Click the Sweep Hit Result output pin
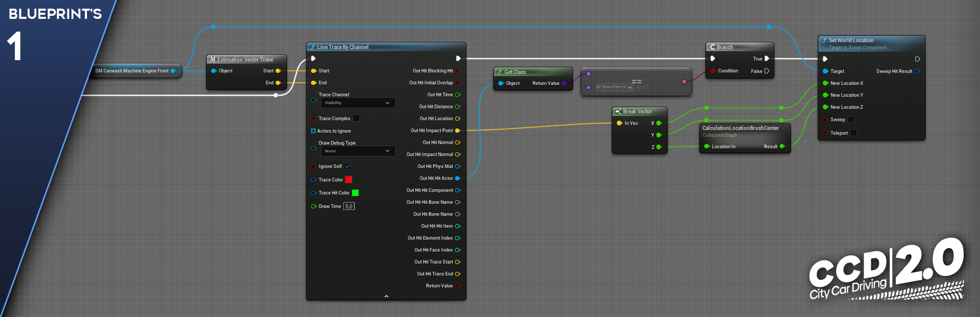 click(917, 71)
